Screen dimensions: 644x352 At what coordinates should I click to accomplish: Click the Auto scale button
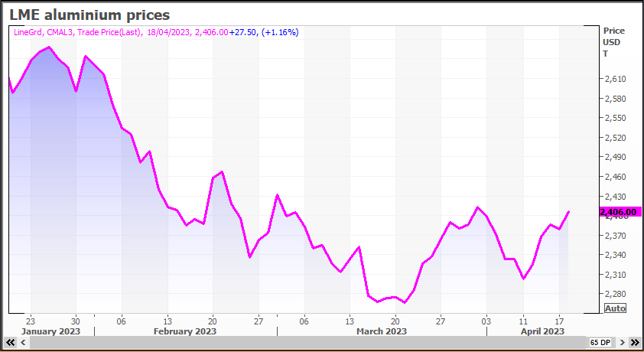coord(615,308)
